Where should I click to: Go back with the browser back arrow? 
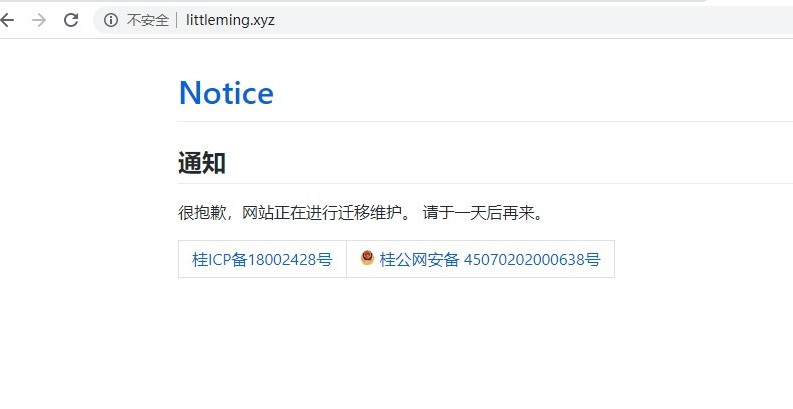coord(6,20)
